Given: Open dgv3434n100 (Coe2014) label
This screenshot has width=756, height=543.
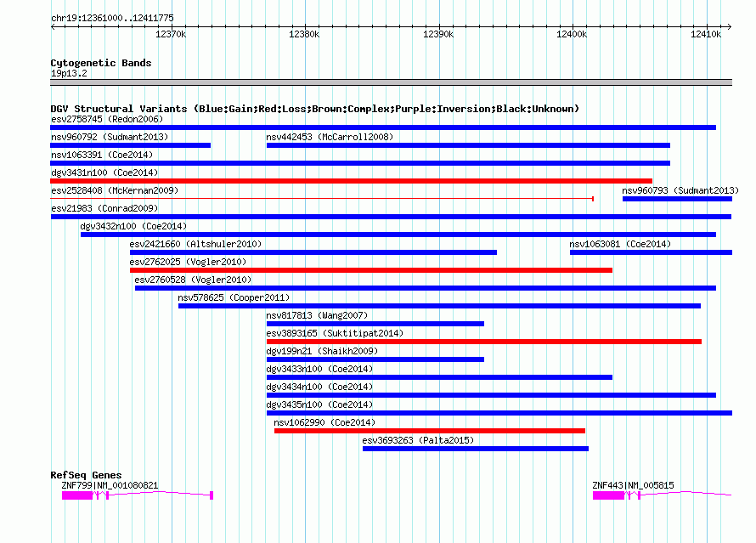Looking at the screenshot, I should point(319,387).
